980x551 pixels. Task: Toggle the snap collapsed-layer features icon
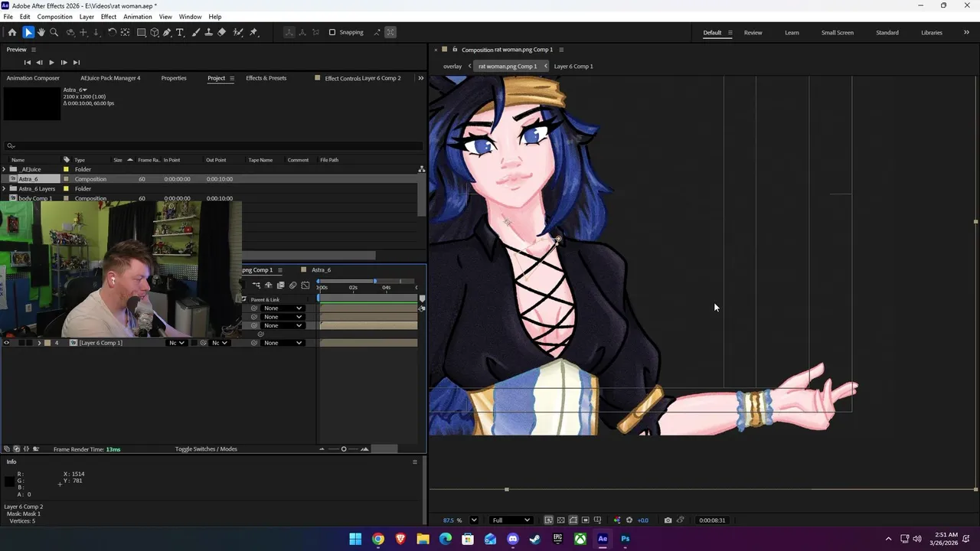(x=390, y=32)
